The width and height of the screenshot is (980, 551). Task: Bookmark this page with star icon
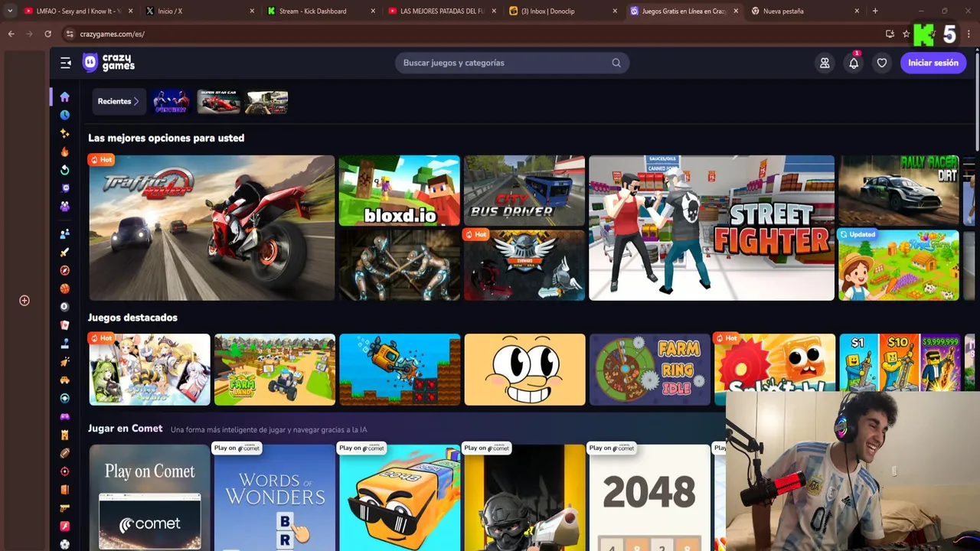[x=906, y=34]
